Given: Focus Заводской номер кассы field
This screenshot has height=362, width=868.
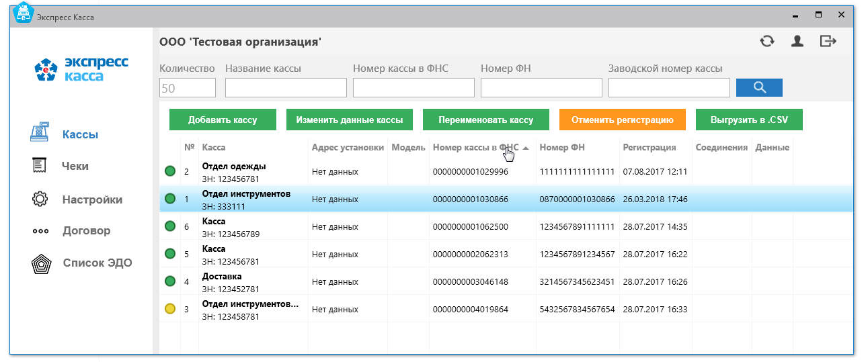Looking at the screenshot, I should (669, 88).
